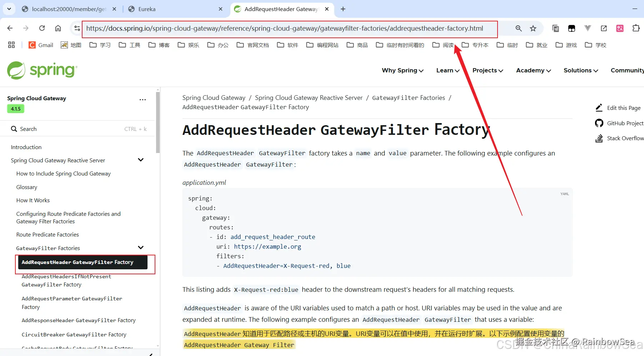Viewport: 644px width, 356px height.
Task: Expand the Solutions menu
Action: tap(581, 70)
